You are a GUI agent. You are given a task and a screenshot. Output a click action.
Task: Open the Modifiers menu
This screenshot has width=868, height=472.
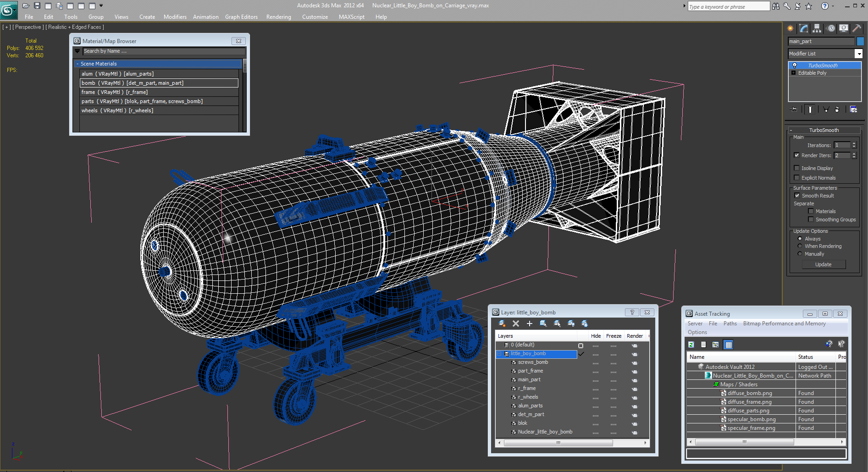(175, 17)
